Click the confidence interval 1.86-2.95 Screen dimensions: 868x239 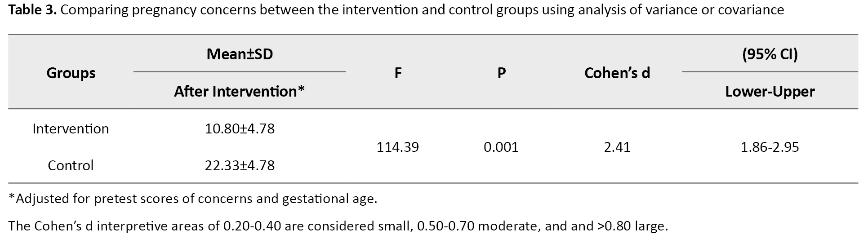pyautogui.click(x=770, y=147)
